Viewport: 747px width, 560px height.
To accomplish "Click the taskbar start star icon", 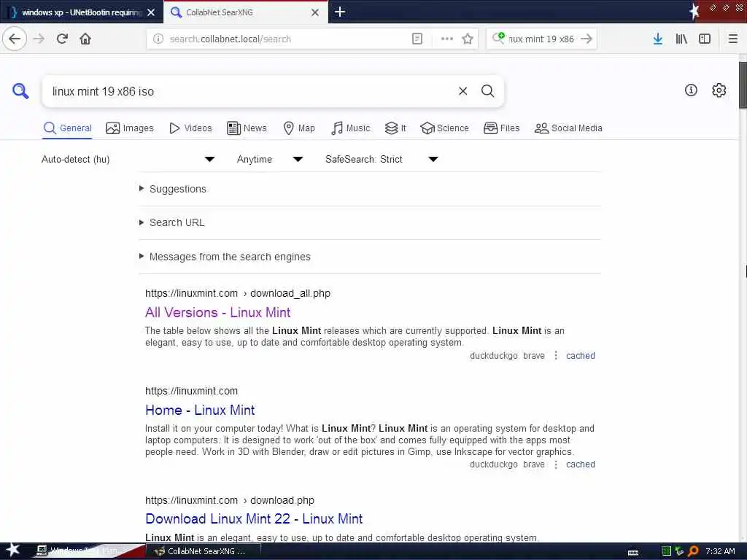I will pyautogui.click(x=12, y=550).
